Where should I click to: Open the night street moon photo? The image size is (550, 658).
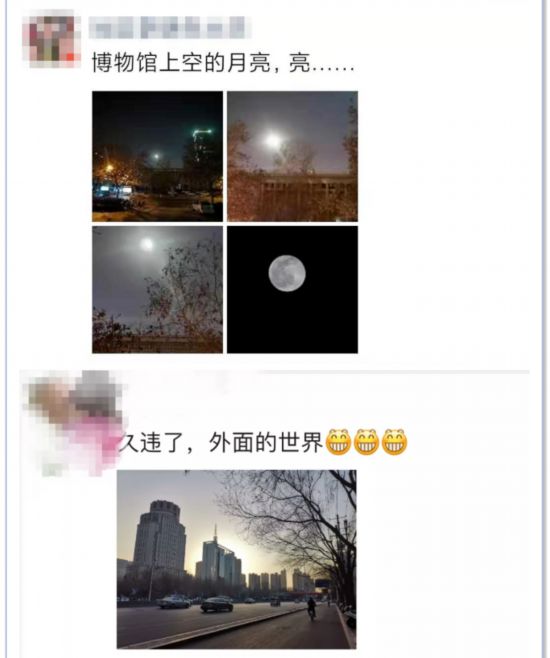[x=157, y=156]
